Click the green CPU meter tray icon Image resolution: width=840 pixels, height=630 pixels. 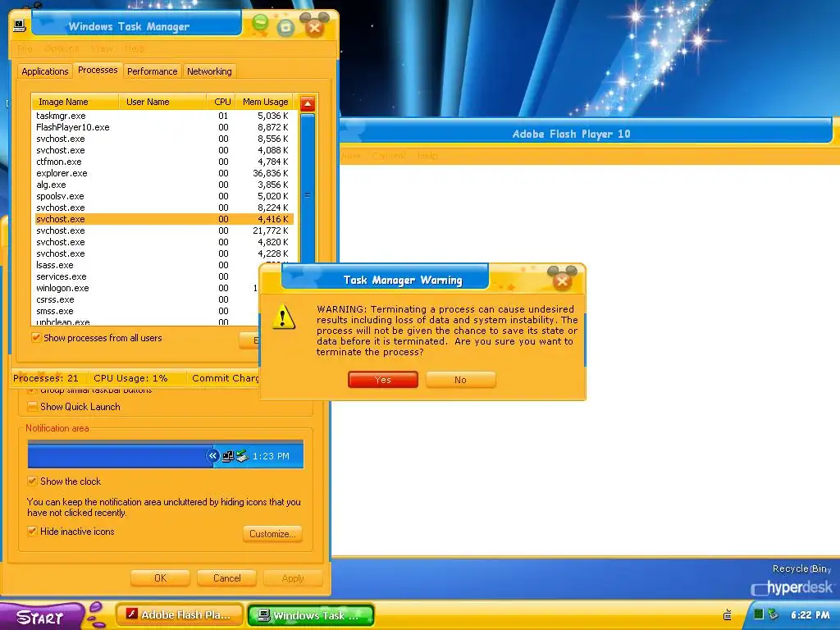pyautogui.click(x=759, y=614)
